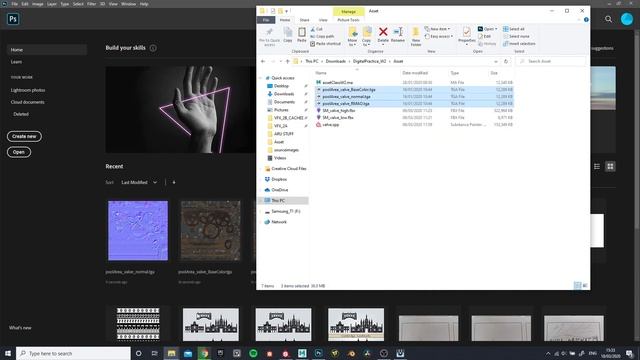Viewport: 640px width, 360px height.
Task: Select valve.spp file row
Action: [x=414, y=125]
